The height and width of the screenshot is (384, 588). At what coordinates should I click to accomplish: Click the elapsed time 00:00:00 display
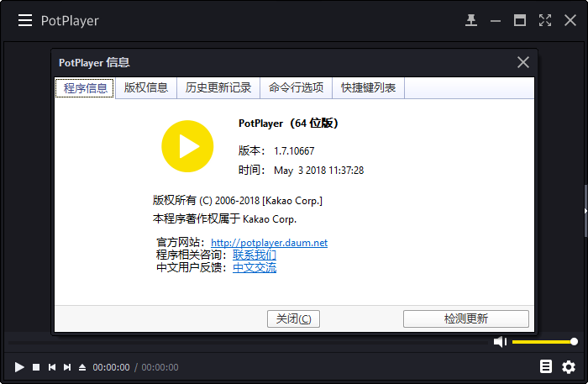point(111,367)
